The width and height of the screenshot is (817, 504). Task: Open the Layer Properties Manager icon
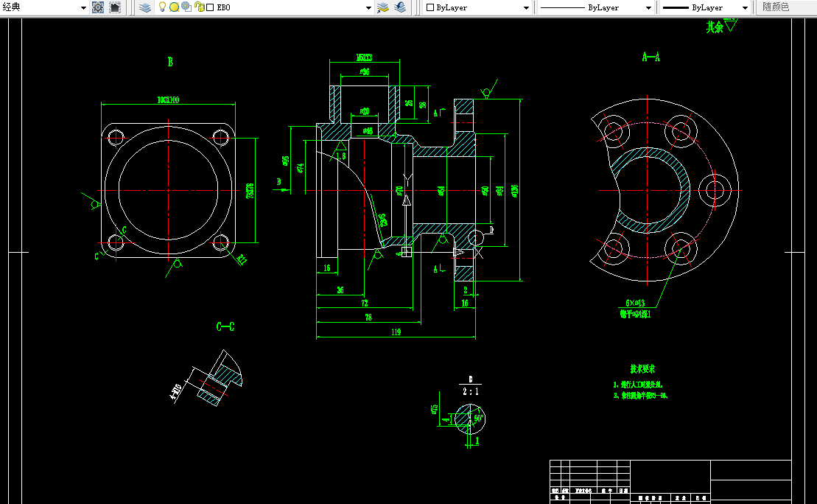coord(145,7)
